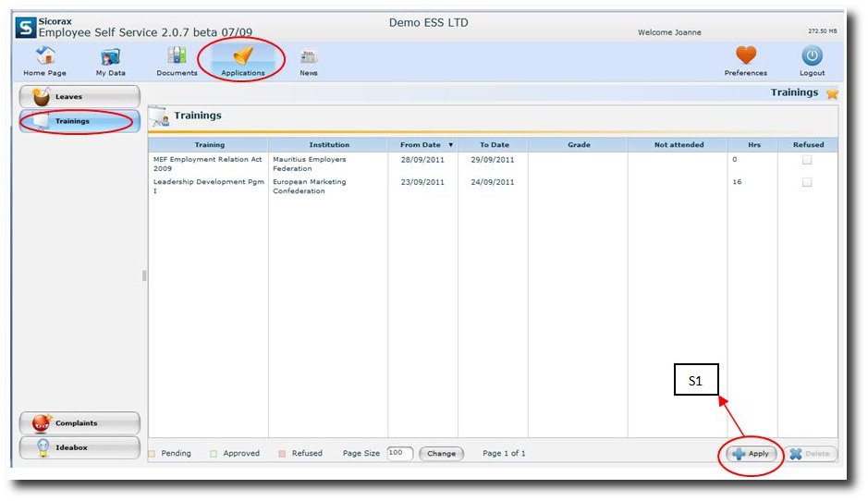Click the Training column header
868x501 pixels.
click(209, 145)
